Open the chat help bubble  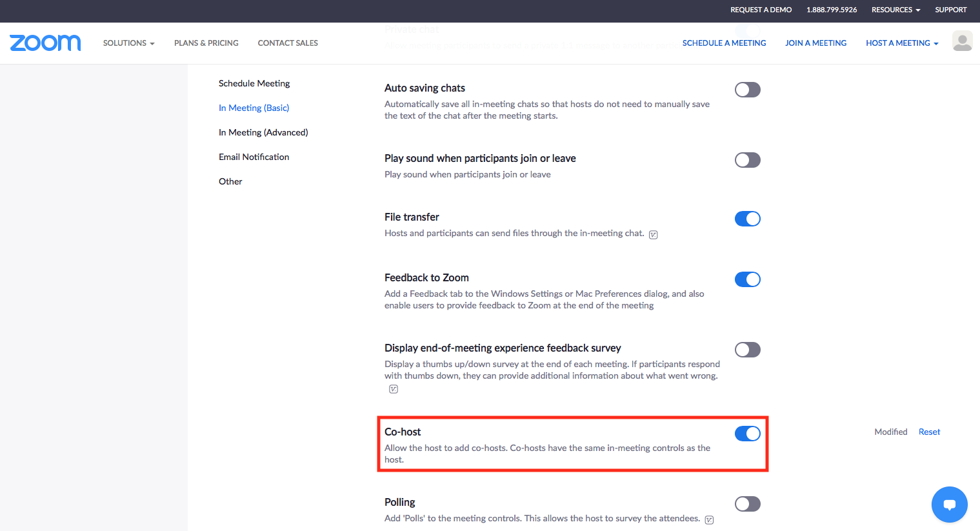(x=949, y=505)
